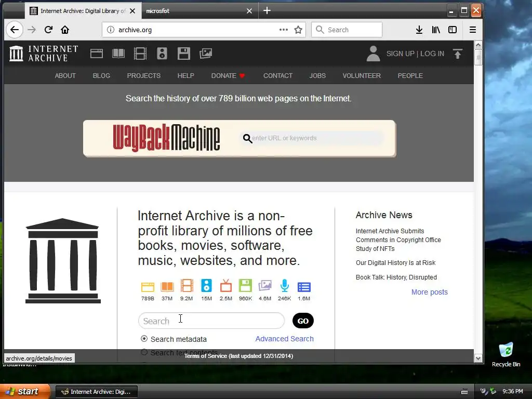Viewport: 532px width, 399px height.
Task: Click the black GO button
Action: 303,321
